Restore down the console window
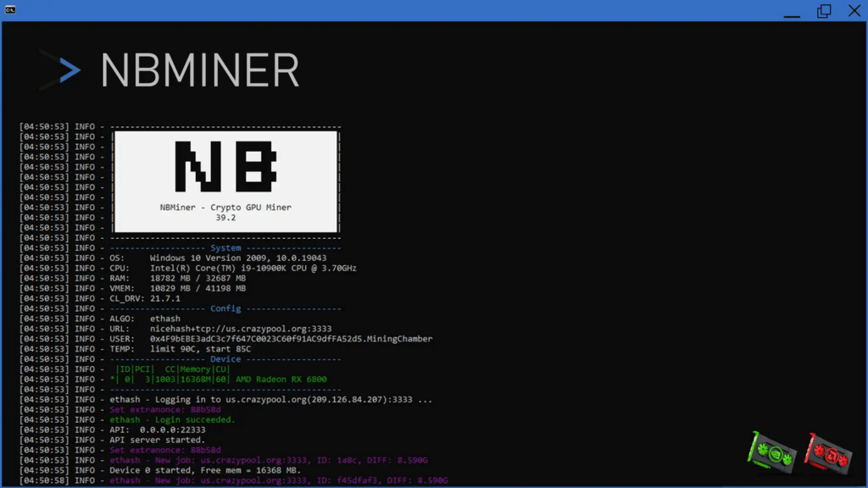This screenshot has height=488, width=868. point(824,10)
